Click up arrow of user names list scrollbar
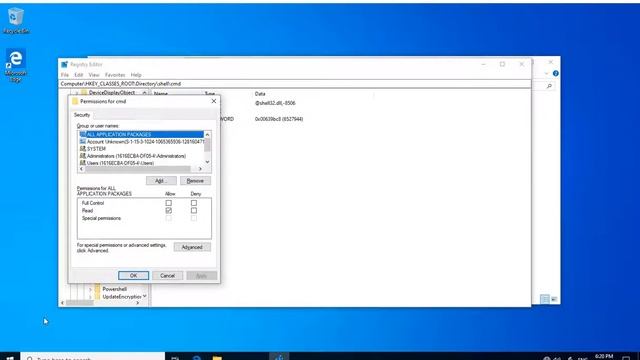Viewport: 640px width, 360px height. click(x=207, y=135)
